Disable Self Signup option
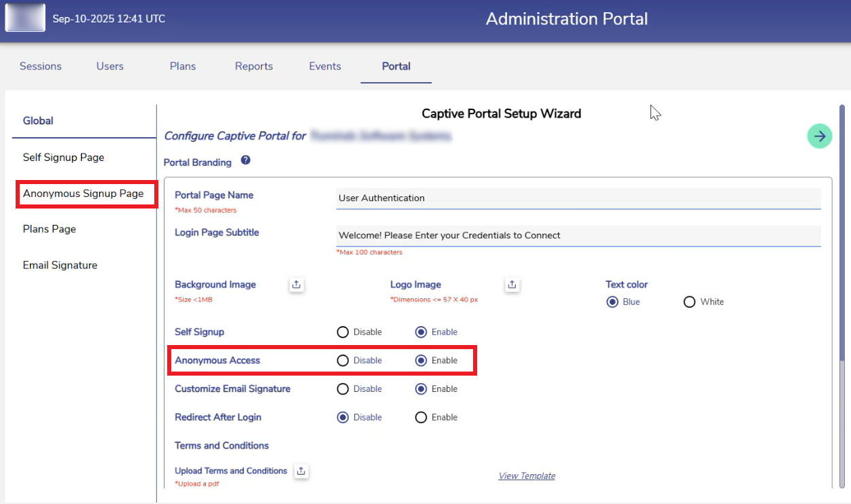851x504 pixels. (343, 332)
